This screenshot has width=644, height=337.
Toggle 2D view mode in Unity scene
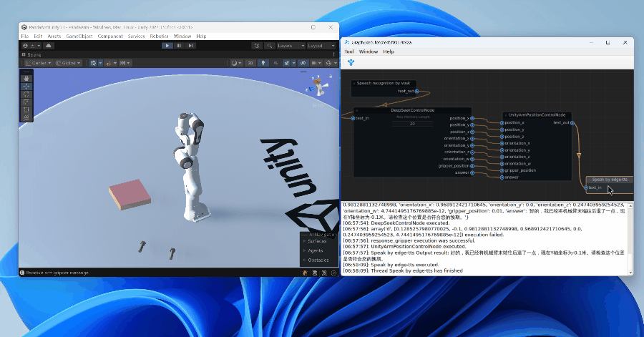coord(250,63)
